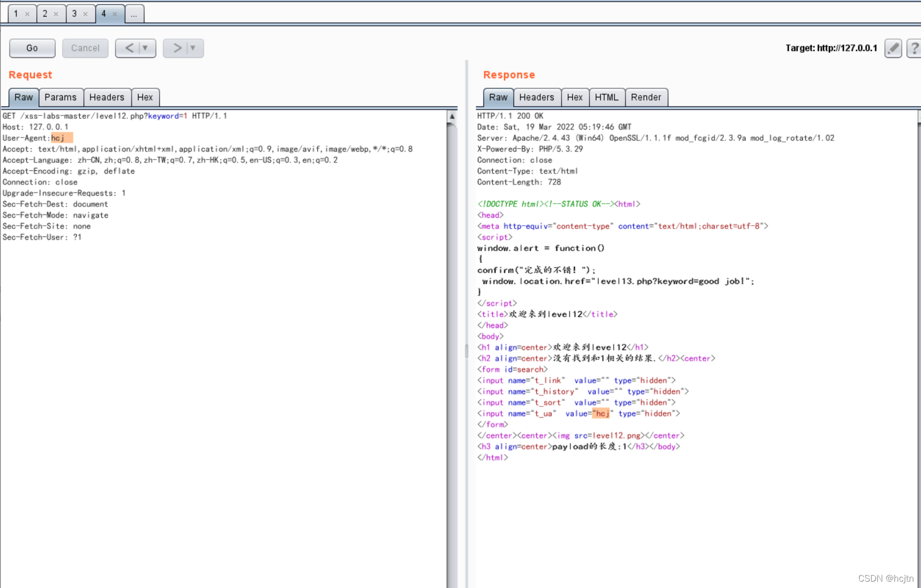Send the request with Go
Viewport: 921px width, 588px height.
click(x=32, y=48)
